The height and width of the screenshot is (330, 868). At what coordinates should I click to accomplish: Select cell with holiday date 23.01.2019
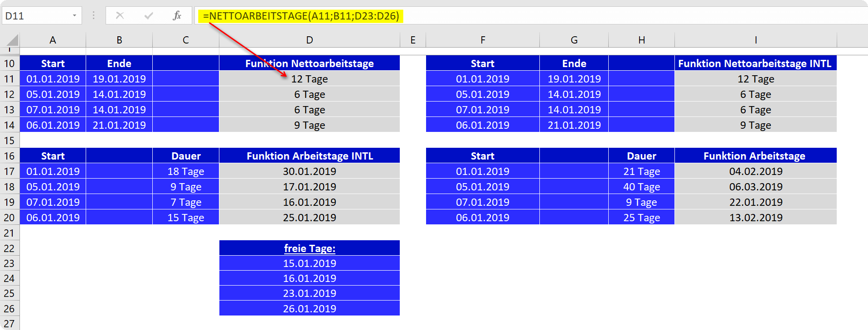pyautogui.click(x=310, y=293)
